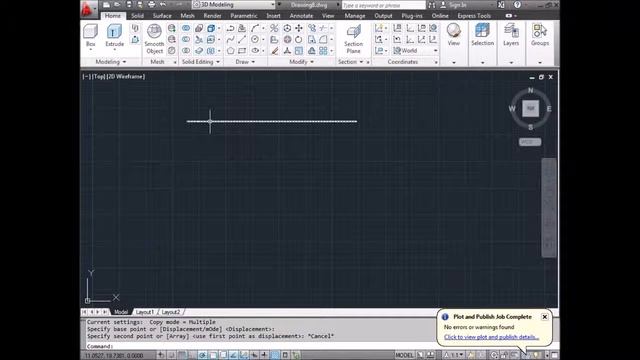Open the 3D Modeling workspace dropdown
The height and width of the screenshot is (360, 640).
click(234, 4)
